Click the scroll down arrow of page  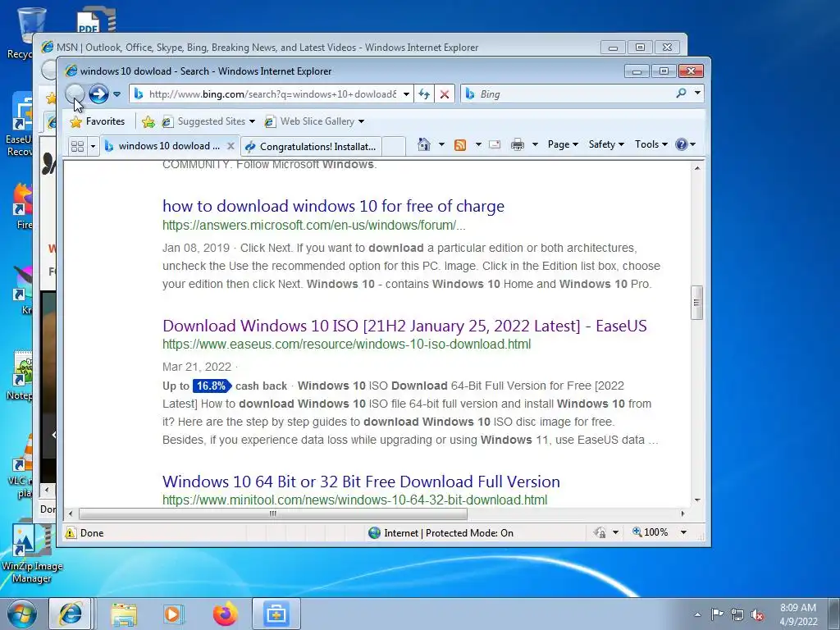[x=697, y=500]
